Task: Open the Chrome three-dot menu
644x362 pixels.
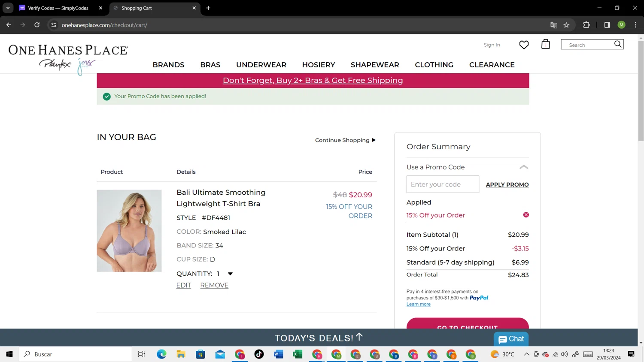Action: click(635, 25)
